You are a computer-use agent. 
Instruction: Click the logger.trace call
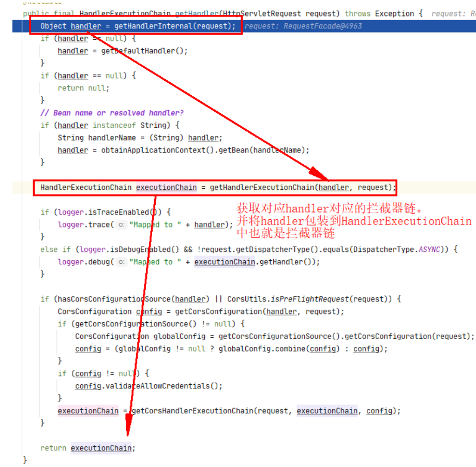145,225
